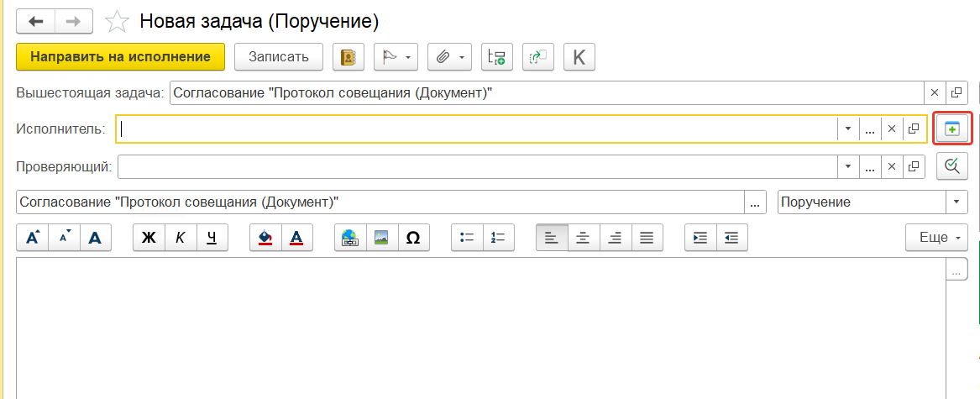The width and height of the screenshot is (980, 399).
Task: Open the paperclip attachments dropdown
Action: (449, 57)
